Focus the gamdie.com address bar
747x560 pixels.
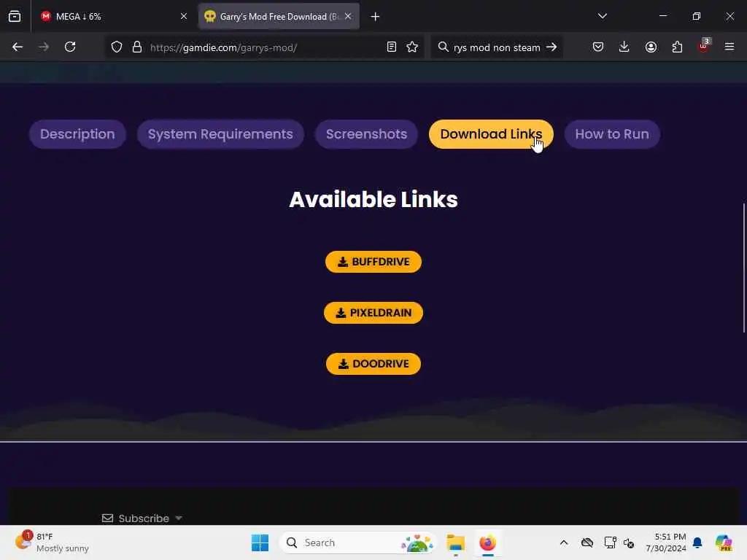pos(264,47)
